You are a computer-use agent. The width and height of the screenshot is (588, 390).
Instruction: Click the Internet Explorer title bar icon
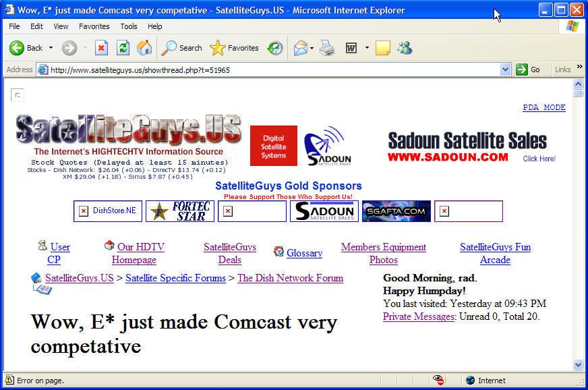coord(9,9)
